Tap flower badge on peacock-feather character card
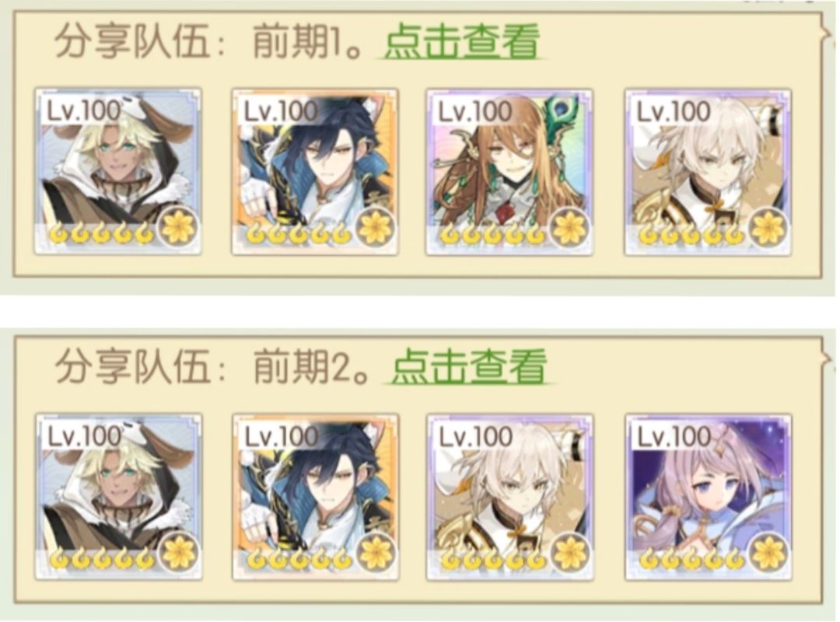Viewport: 840px width, 622px height. tap(570, 229)
